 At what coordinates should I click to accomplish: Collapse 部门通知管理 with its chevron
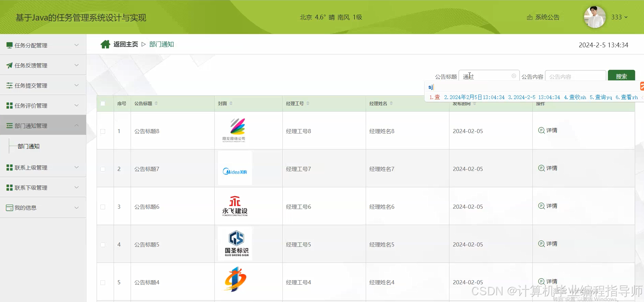pyautogui.click(x=77, y=125)
